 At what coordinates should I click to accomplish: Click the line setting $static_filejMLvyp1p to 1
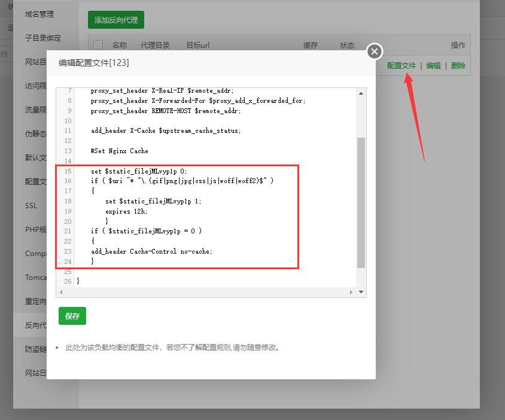(153, 201)
